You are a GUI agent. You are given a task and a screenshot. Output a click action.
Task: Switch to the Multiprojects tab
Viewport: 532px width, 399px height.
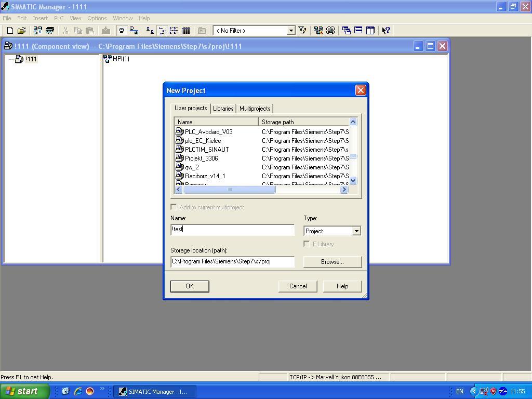click(x=255, y=109)
